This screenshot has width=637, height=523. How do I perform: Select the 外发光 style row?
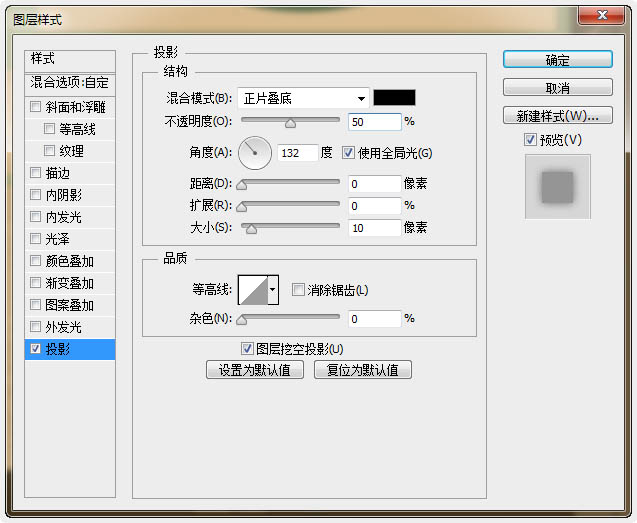click(x=70, y=326)
